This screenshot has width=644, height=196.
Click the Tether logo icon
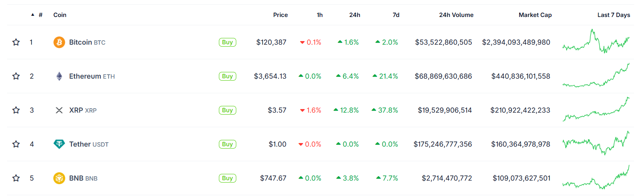click(x=59, y=144)
